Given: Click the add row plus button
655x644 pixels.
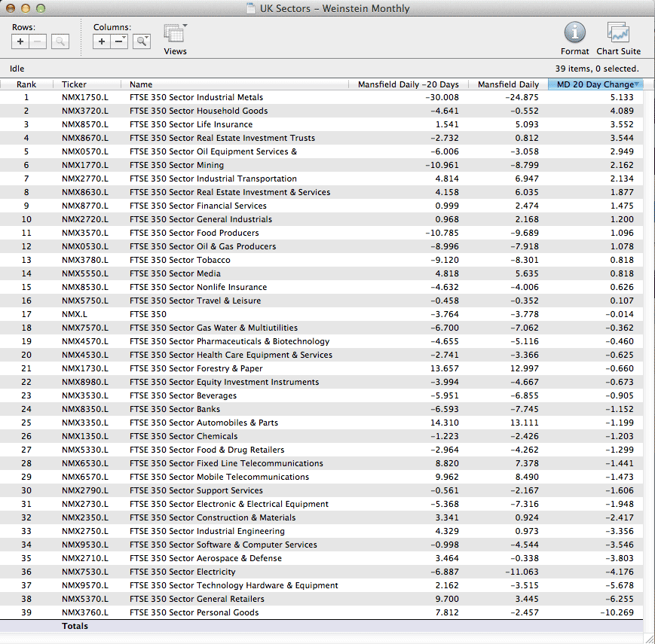Looking at the screenshot, I should [20, 41].
